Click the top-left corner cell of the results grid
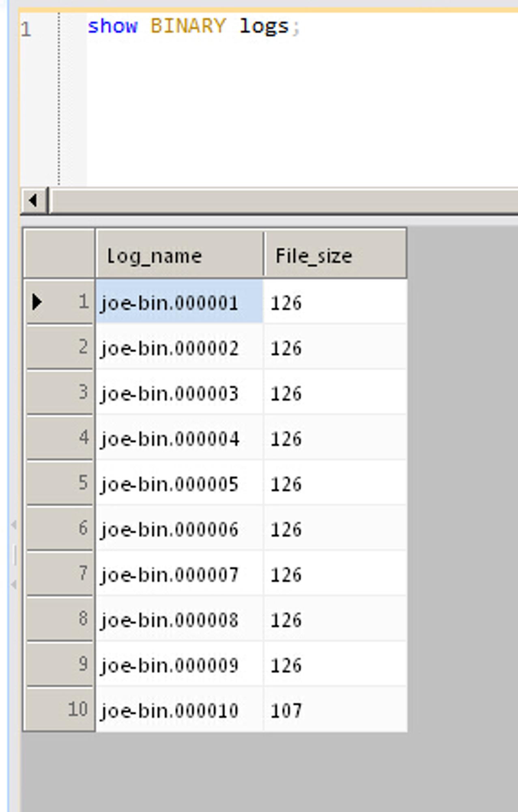Image resolution: width=518 pixels, height=812 pixels. tap(60, 254)
